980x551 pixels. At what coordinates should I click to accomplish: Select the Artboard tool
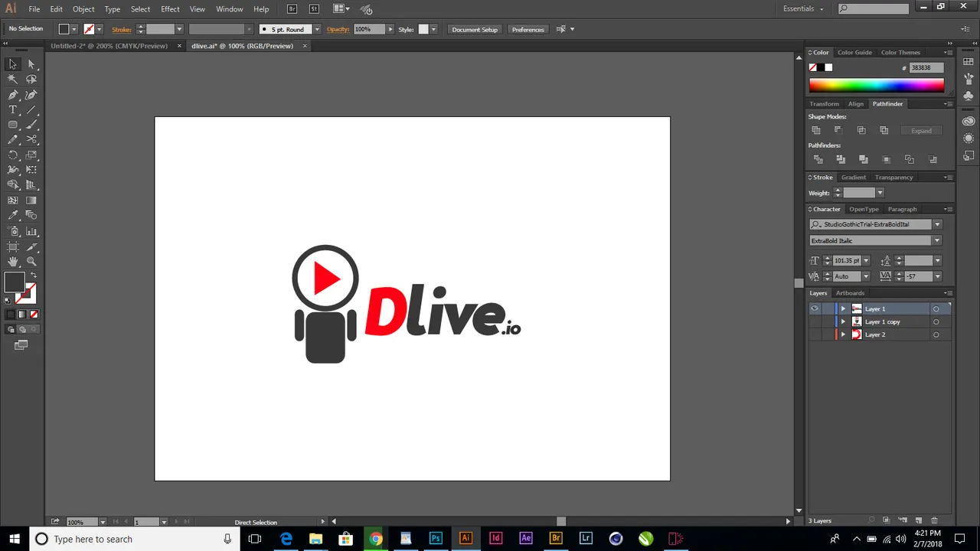point(13,246)
